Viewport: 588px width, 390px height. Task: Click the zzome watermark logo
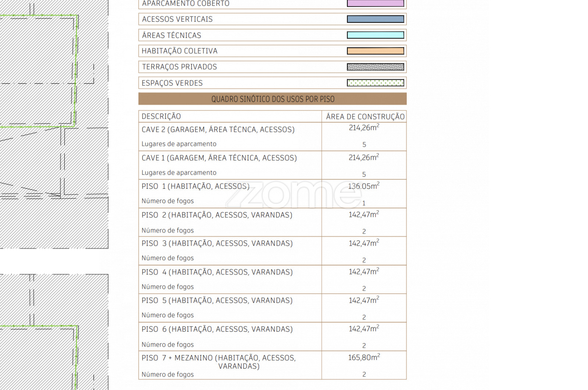(x=294, y=195)
